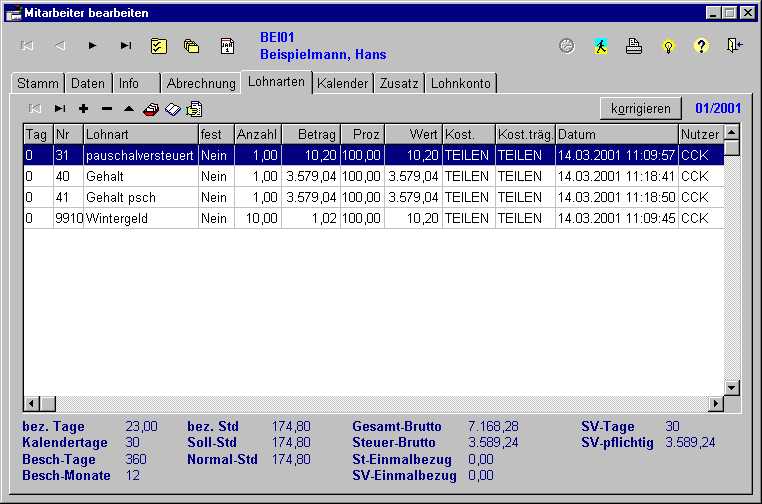Click the Lohnart column header

[x=140, y=134]
